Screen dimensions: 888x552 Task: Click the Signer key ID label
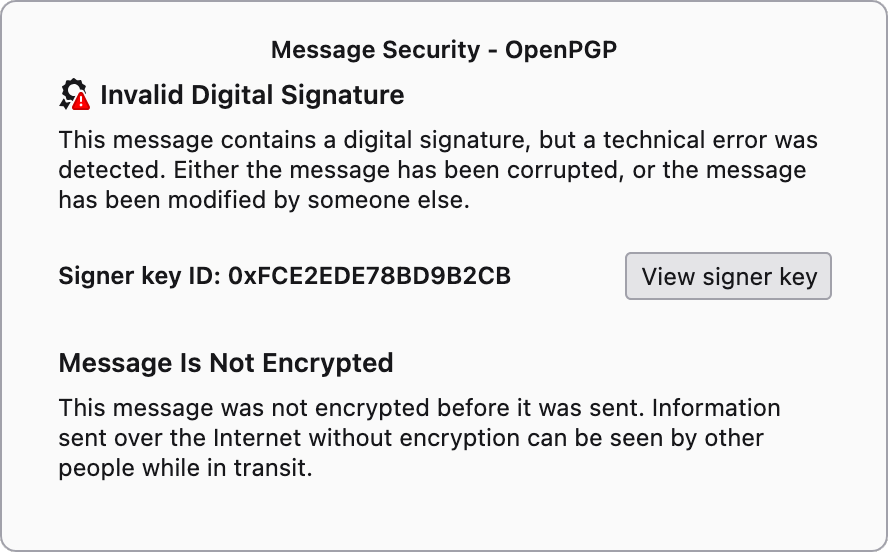pos(140,275)
